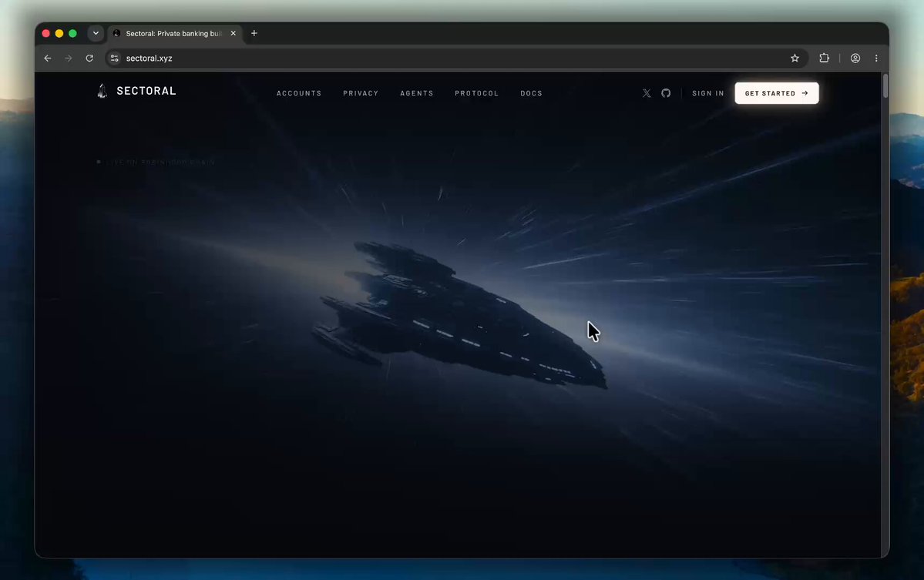Open the Chrome three-dot menu
The height and width of the screenshot is (580, 924).
(876, 59)
